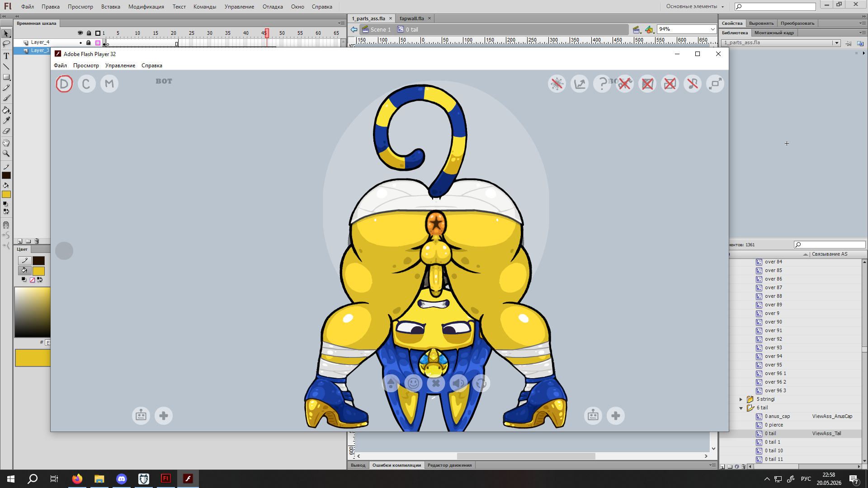Viewport: 868px width, 488px height.
Task: Select the Pencil tool
Action: click(6, 88)
